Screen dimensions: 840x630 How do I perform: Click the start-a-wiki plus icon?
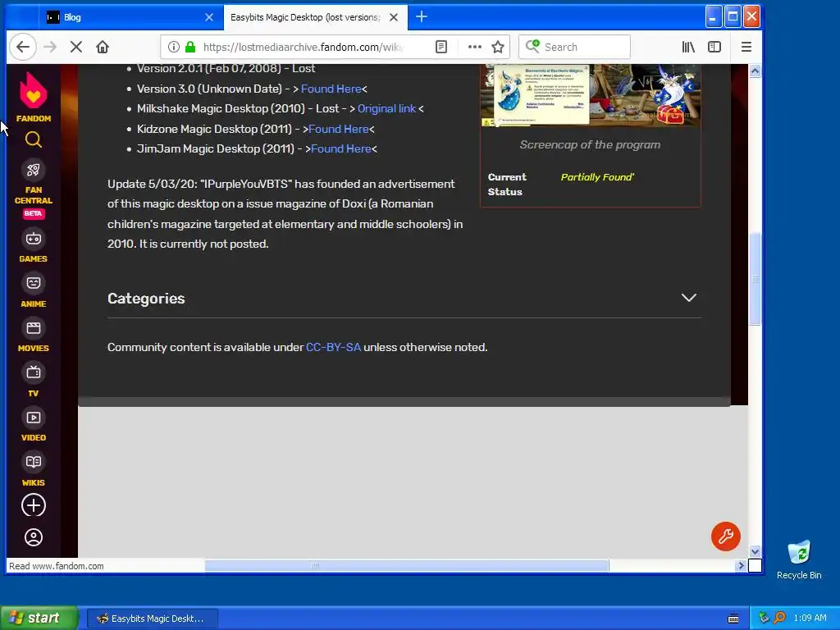pos(33,505)
